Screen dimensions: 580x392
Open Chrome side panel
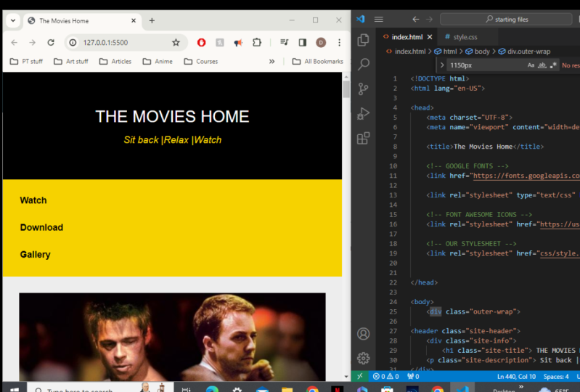coord(303,43)
